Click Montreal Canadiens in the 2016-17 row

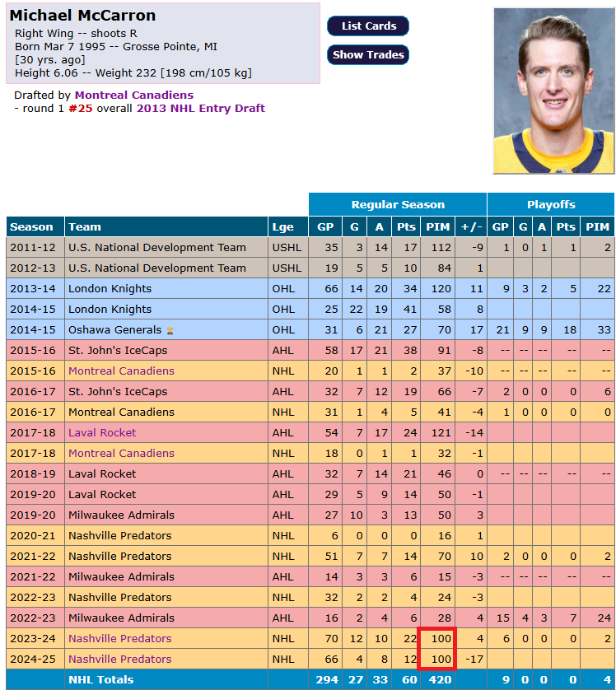tap(121, 413)
